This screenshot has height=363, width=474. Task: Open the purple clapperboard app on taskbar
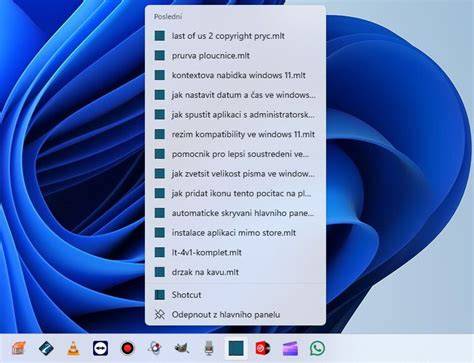290,349
